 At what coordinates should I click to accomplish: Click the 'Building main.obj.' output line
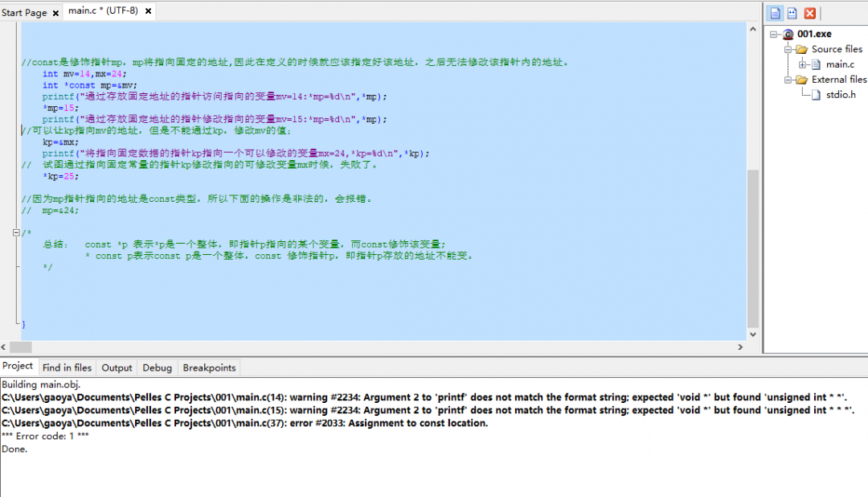pyautogui.click(x=41, y=384)
